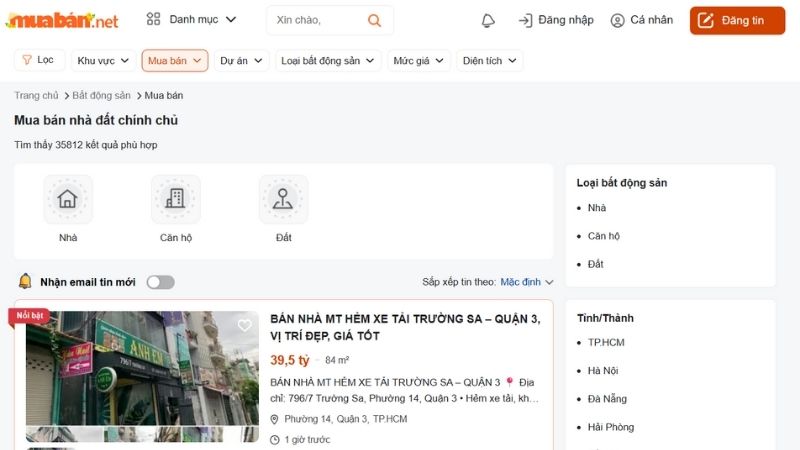Select the Nhà house category icon
Screen dimensions: 800x450
[x=67, y=199]
